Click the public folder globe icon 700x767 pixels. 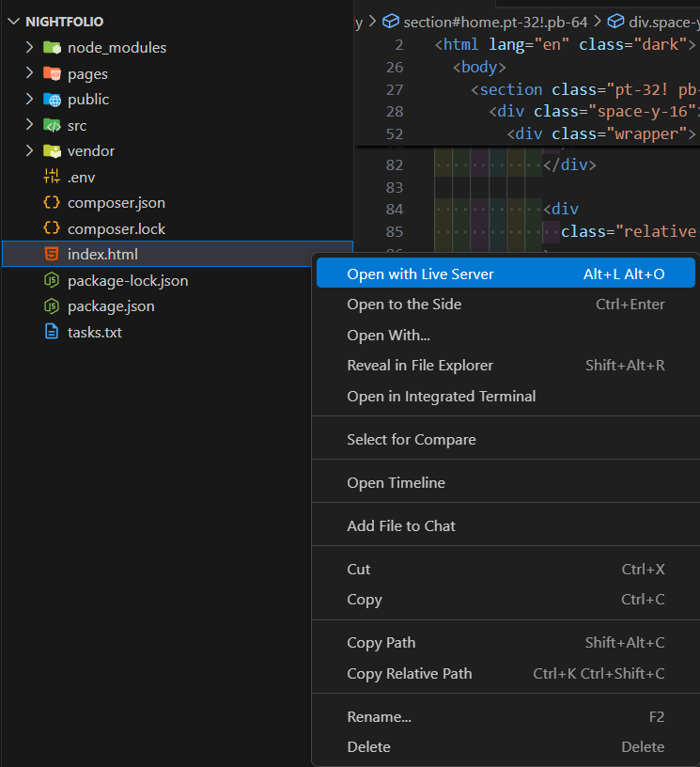pyautogui.click(x=52, y=100)
